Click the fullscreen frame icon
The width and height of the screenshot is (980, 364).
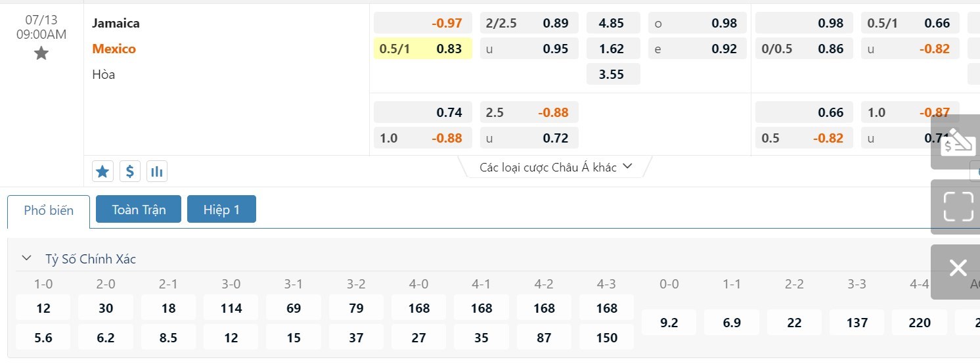pos(958,206)
